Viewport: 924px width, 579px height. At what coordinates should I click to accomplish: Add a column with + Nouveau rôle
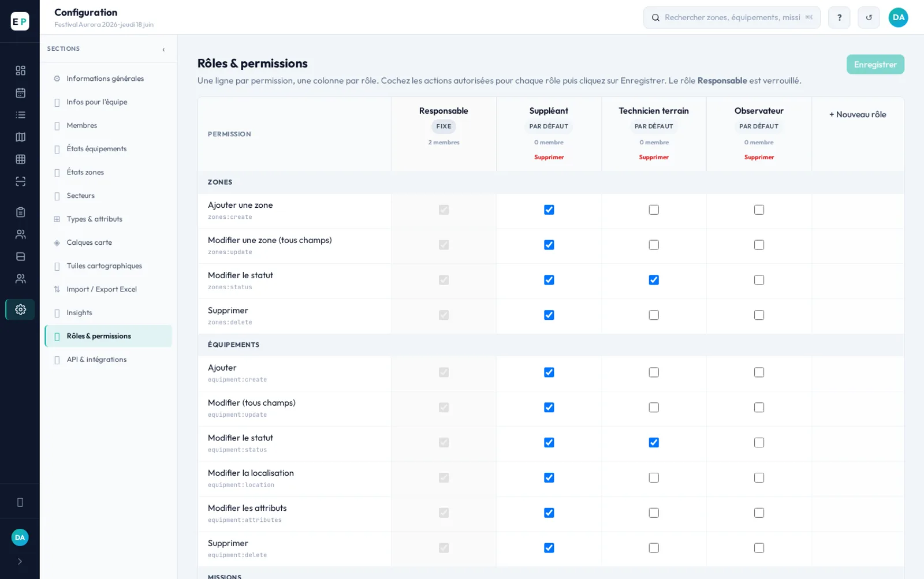[x=858, y=114]
